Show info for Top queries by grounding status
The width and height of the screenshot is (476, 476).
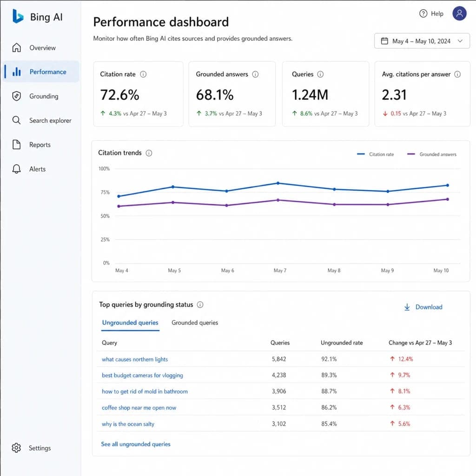(x=200, y=304)
